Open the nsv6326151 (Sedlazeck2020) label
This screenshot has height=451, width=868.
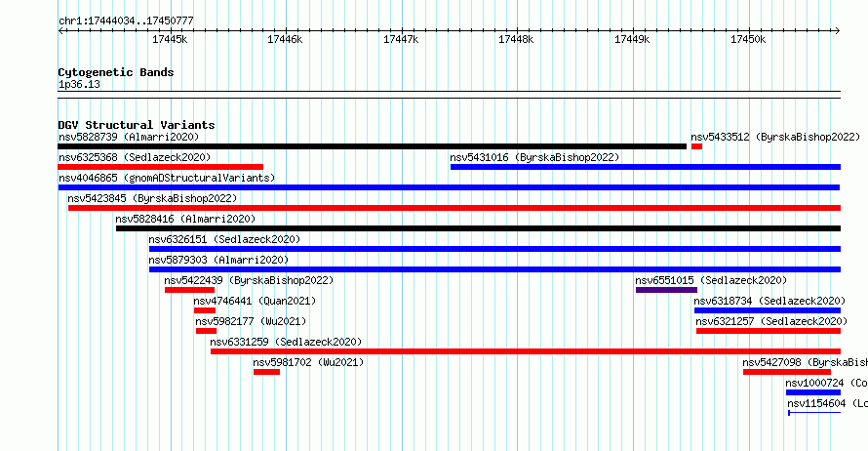point(224,239)
